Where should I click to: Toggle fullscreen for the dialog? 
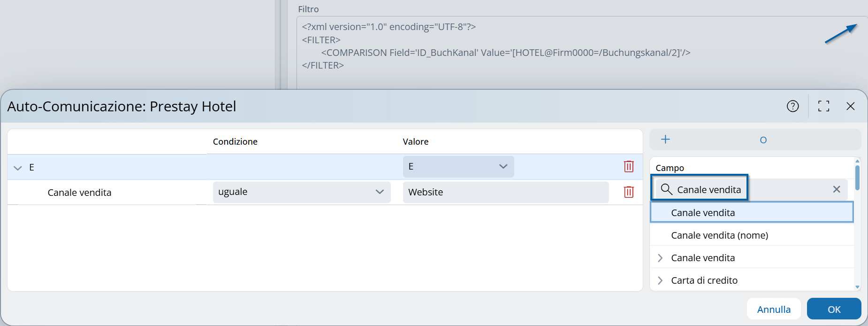tap(823, 106)
